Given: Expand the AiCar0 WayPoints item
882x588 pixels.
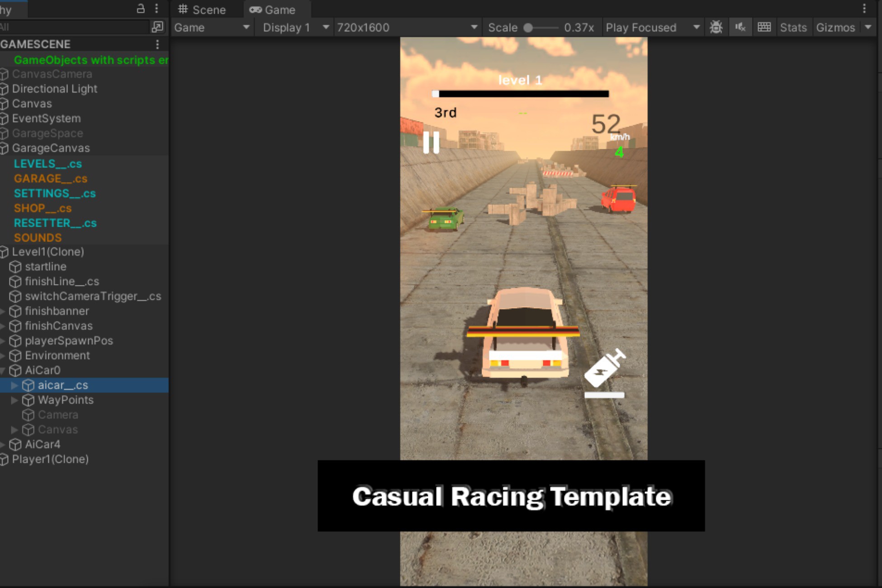Looking at the screenshot, I should click(14, 400).
